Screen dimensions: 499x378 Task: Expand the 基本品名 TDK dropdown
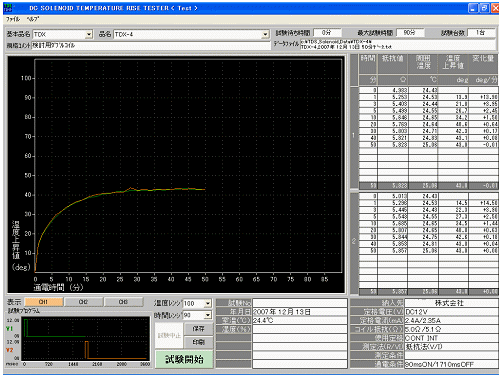click(x=89, y=34)
